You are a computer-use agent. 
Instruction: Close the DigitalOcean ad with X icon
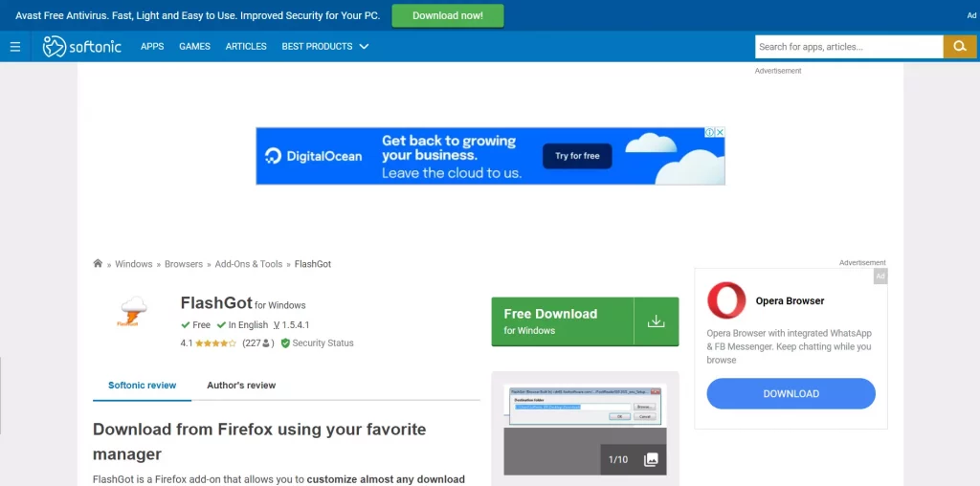coord(720,132)
